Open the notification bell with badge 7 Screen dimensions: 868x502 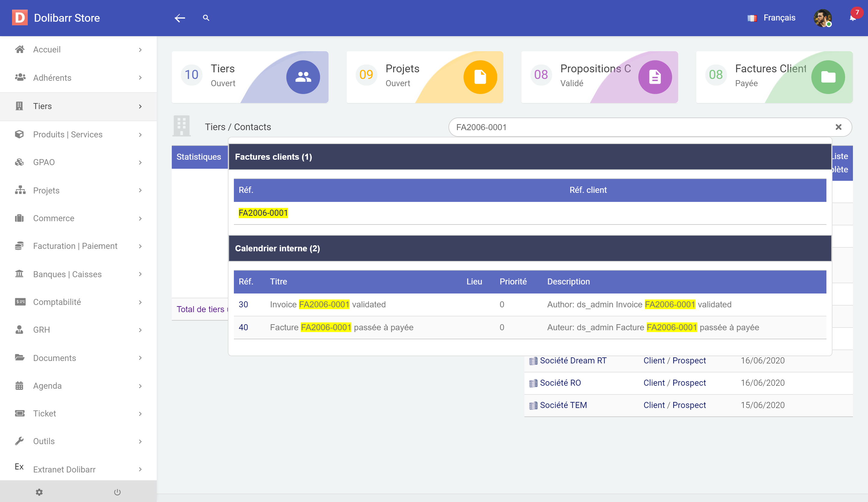[x=853, y=18]
